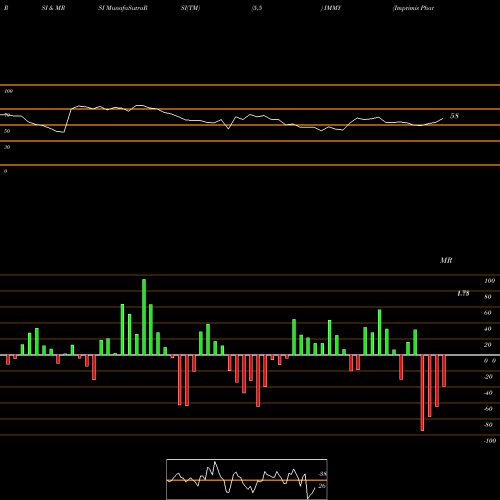Screen dimensions: 500x500
Task: Select the 'SI(TM)' header label
Action: [190, 8]
